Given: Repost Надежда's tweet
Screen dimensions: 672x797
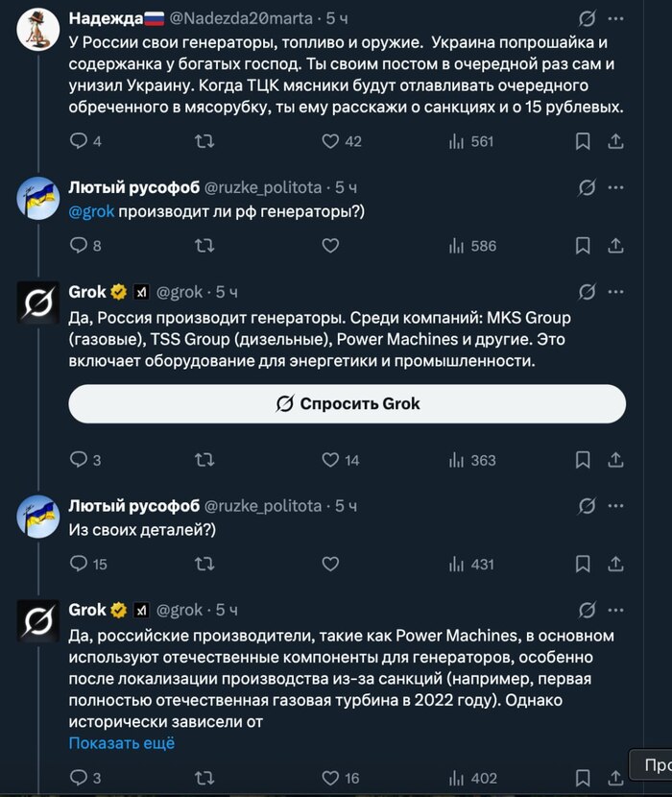Looking at the screenshot, I should [204, 141].
